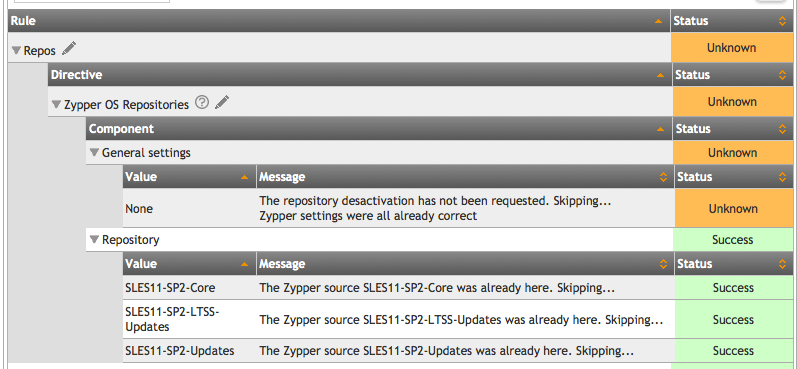Collapse the Repos rule row
Viewport: 797px width, 369px height.
(x=16, y=51)
